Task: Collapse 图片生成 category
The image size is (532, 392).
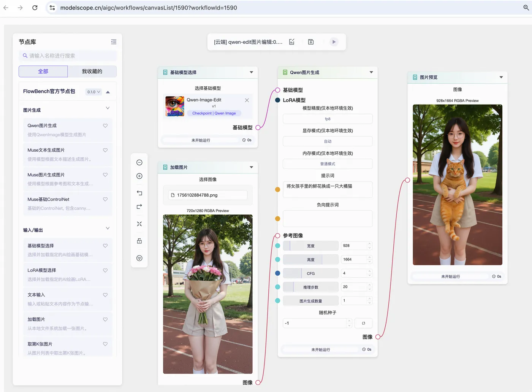Action: pyautogui.click(x=108, y=108)
